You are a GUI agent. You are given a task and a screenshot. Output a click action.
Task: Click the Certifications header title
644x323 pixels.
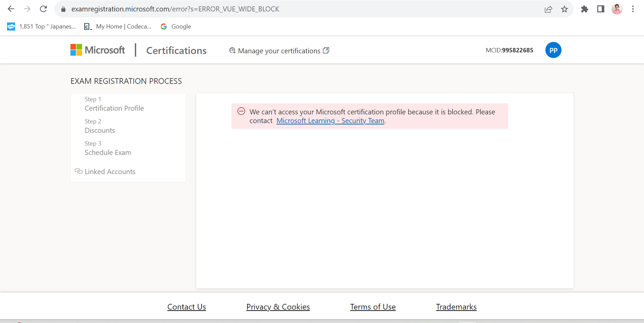176,50
